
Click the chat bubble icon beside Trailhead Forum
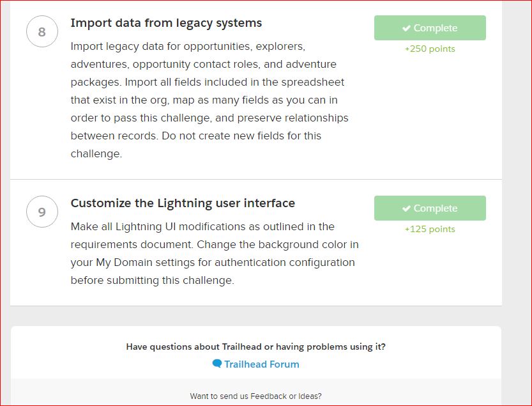tap(217, 364)
